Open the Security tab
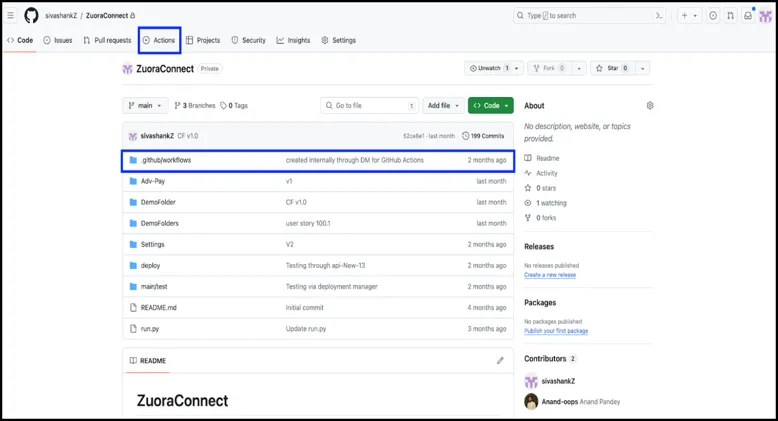 point(249,40)
